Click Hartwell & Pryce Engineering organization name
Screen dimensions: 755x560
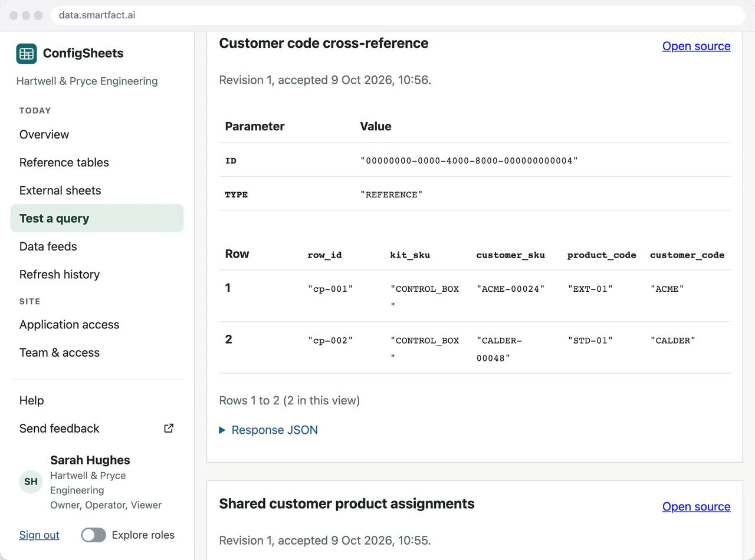(x=87, y=81)
